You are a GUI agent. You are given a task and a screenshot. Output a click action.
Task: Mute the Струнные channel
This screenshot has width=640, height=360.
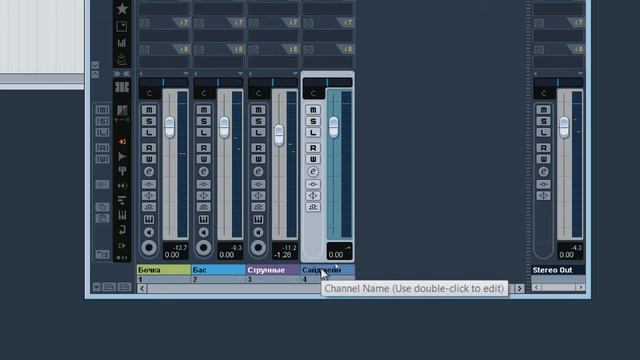pos(258,110)
